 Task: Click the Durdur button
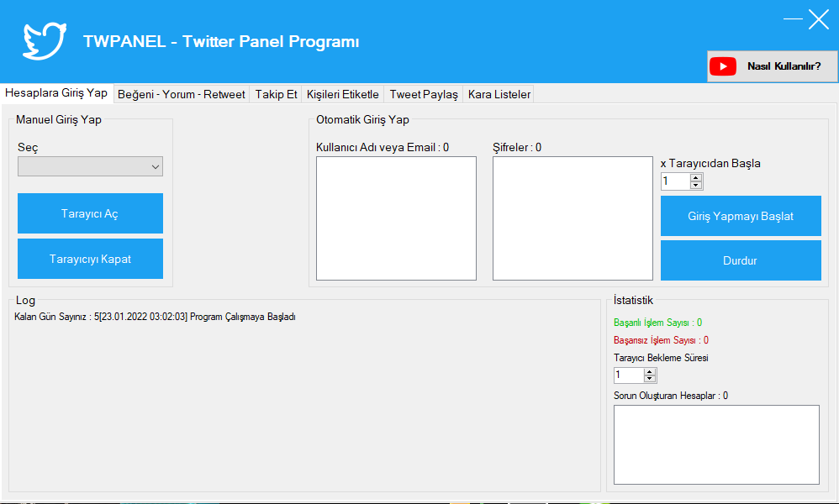click(741, 260)
